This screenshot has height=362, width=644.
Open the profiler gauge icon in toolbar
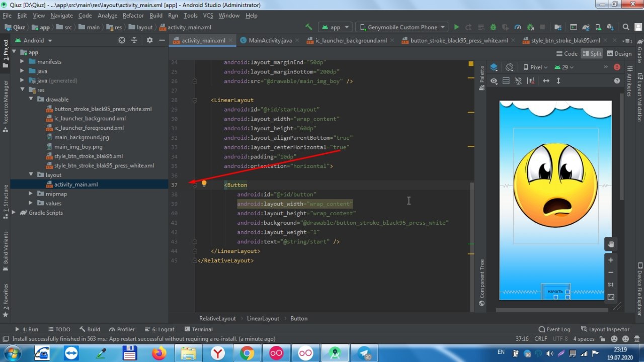pyautogui.click(x=517, y=27)
